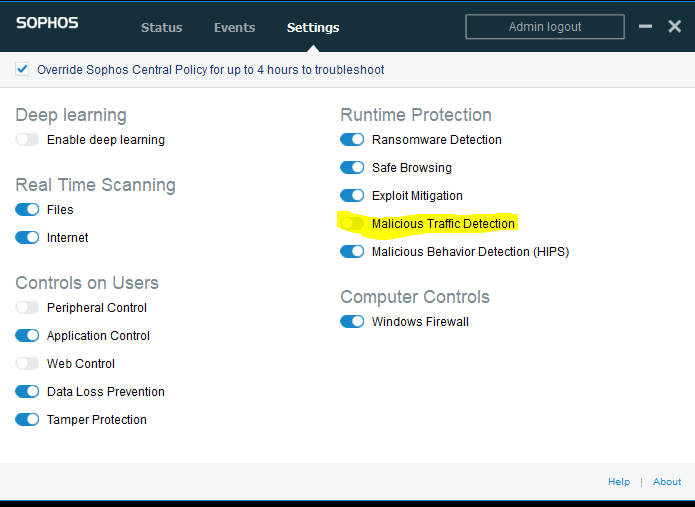Click the Sophos logo
Image resolution: width=695 pixels, height=507 pixels.
[x=47, y=23]
